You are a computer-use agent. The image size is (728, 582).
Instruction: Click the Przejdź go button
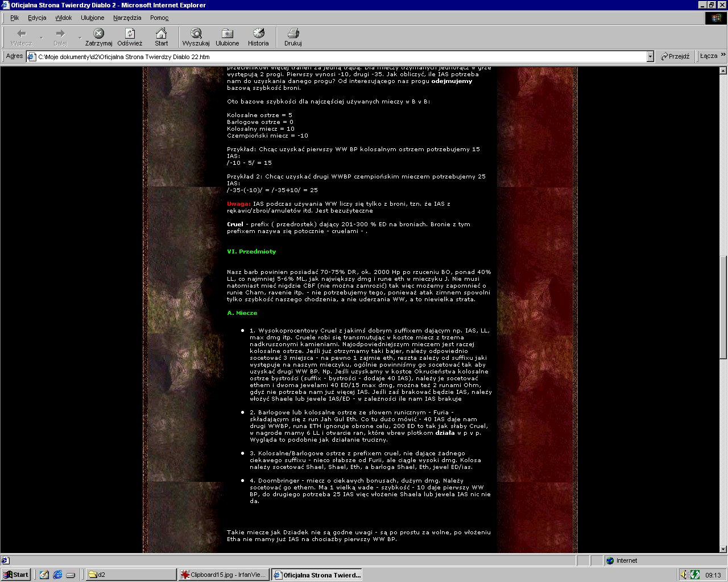point(675,56)
